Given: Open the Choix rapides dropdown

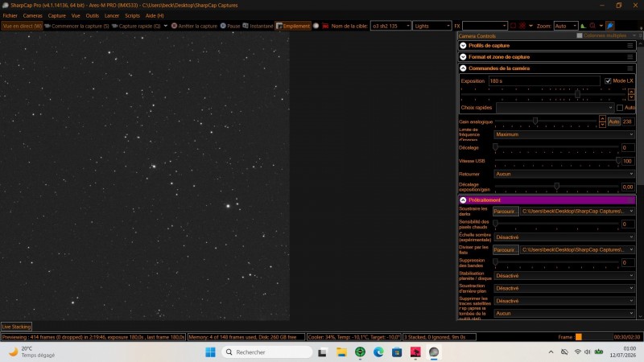Looking at the screenshot, I should click(x=555, y=108).
